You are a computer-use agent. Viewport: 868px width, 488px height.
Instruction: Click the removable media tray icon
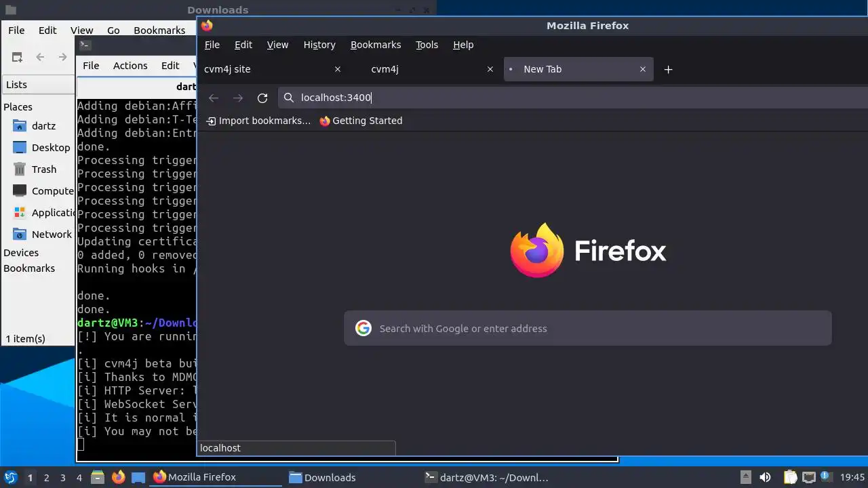pyautogui.click(x=745, y=477)
